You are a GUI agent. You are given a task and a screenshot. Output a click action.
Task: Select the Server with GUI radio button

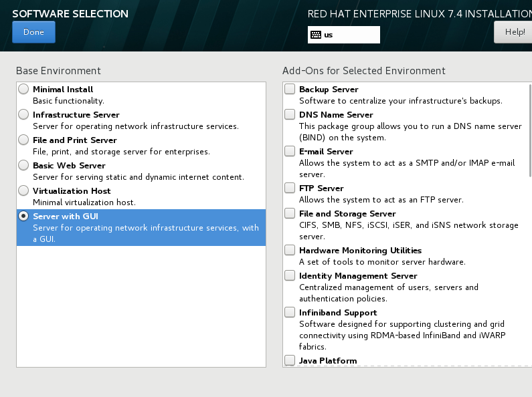(x=23, y=216)
